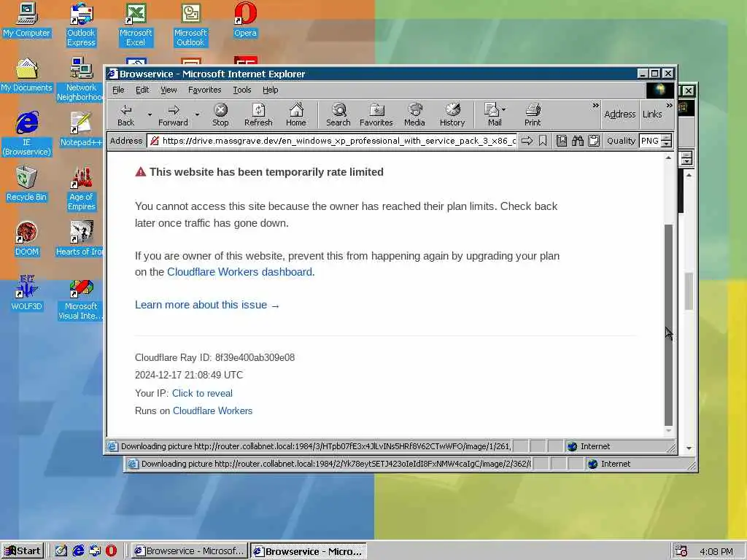Stop loading the page
The width and height of the screenshot is (747, 560).
pyautogui.click(x=220, y=115)
